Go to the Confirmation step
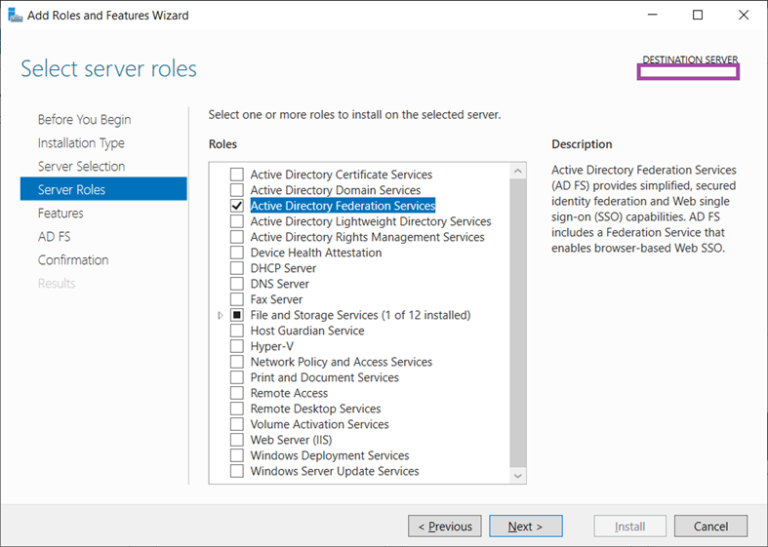The image size is (768, 547). tap(73, 260)
